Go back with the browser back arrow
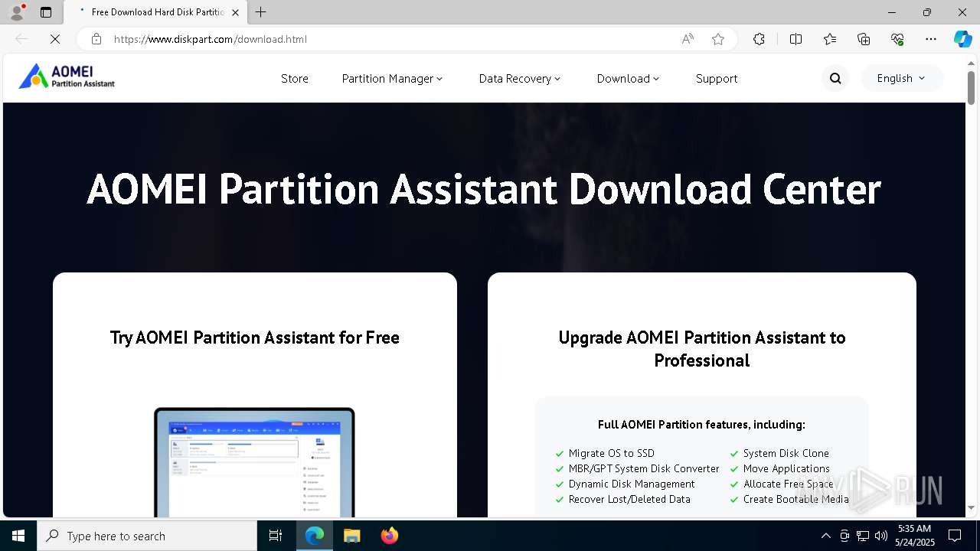Screen dimensions: 980x551 tap(21, 39)
